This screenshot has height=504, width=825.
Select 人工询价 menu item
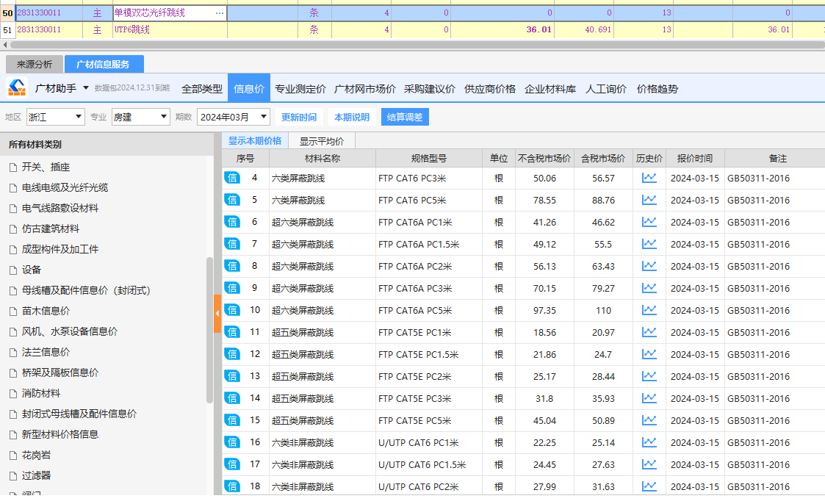click(605, 89)
